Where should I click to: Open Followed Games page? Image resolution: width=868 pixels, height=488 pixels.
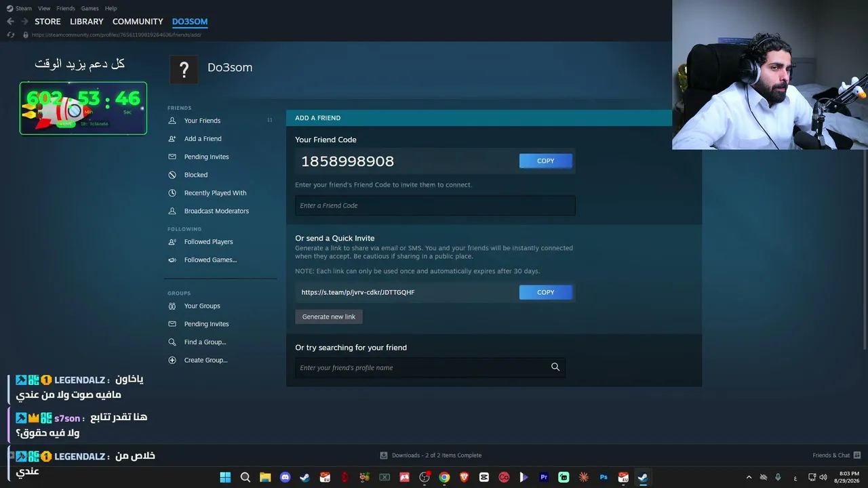211,260
